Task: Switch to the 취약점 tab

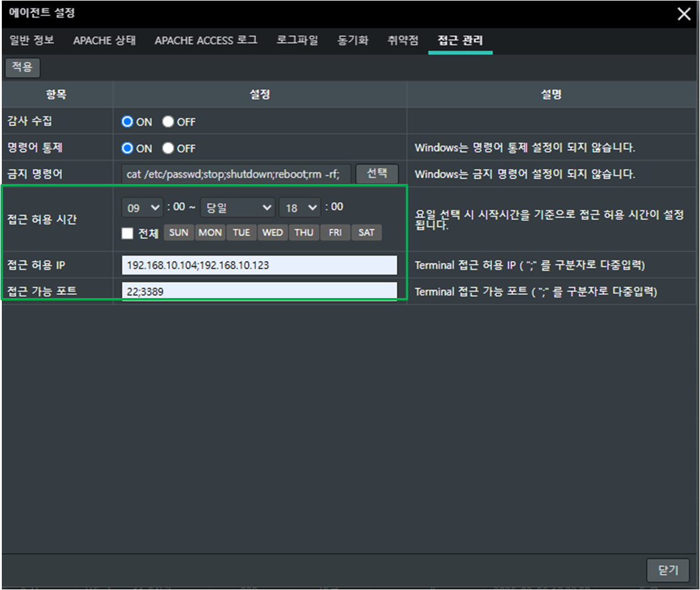Action: 403,41
